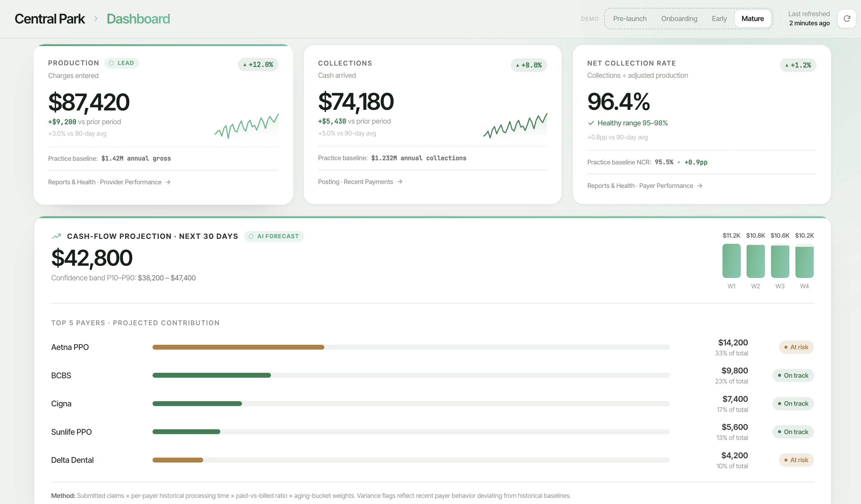Click the Collections sparkline chart
The height and width of the screenshot is (504, 861).
(x=515, y=125)
